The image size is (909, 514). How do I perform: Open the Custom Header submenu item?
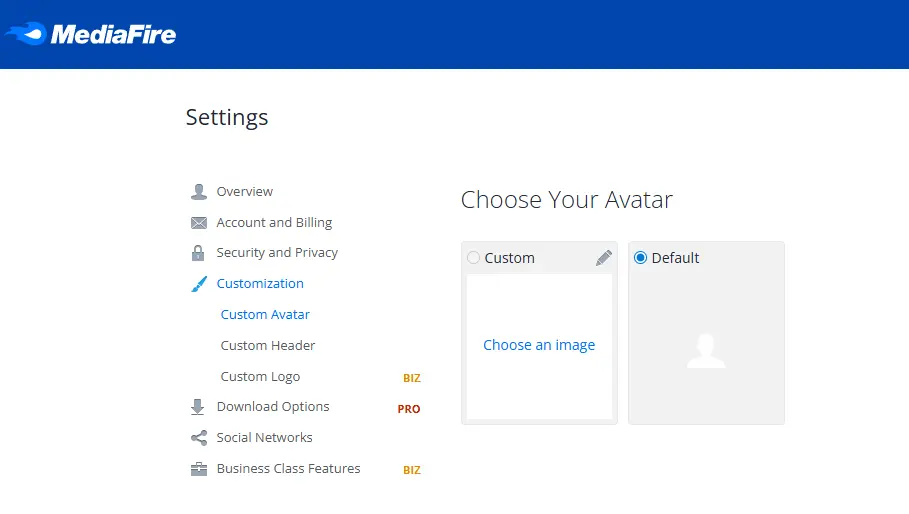tap(268, 345)
